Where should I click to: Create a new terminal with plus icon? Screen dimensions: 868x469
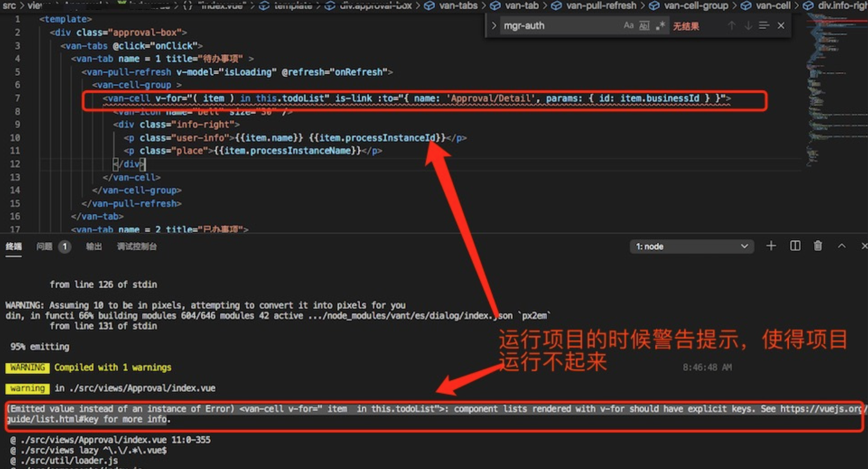[x=771, y=246]
